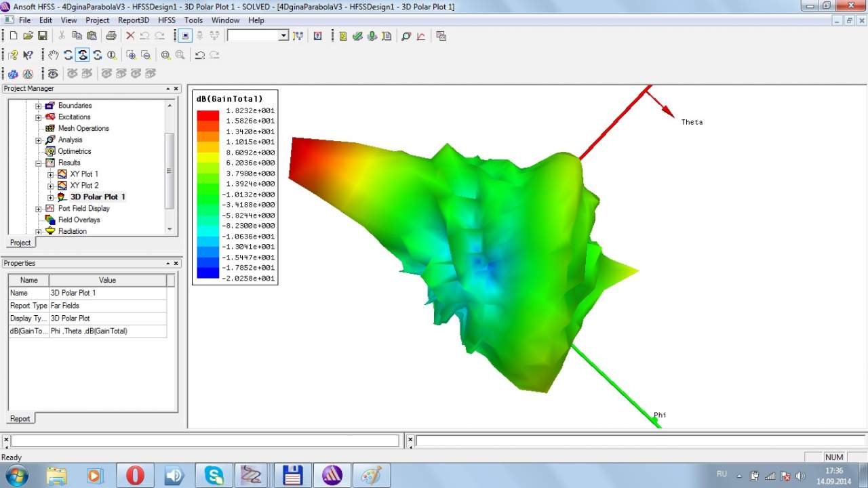Click the Open folder toolbar icon
Image resolution: width=868 pixels, height=488 pixels.
pos(28,36)
